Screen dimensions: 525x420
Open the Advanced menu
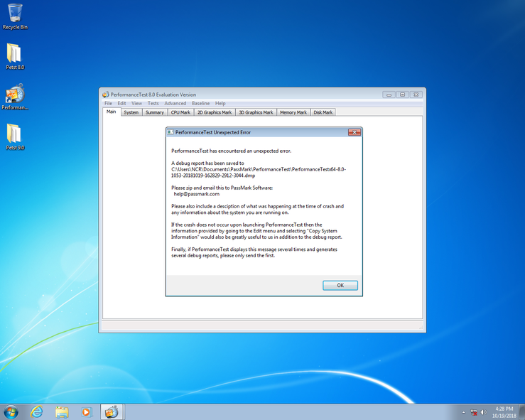[x=175, y=103]
